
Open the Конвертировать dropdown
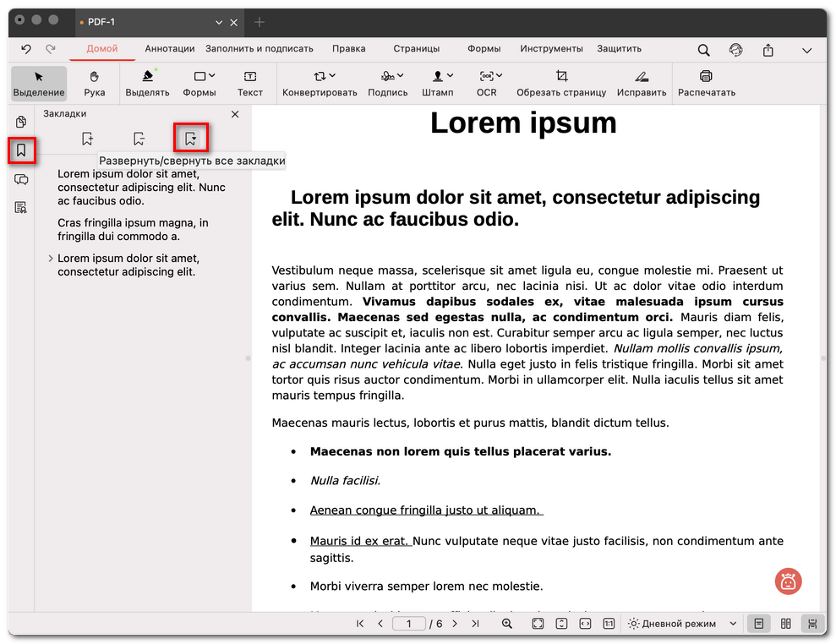coord(320,83)
